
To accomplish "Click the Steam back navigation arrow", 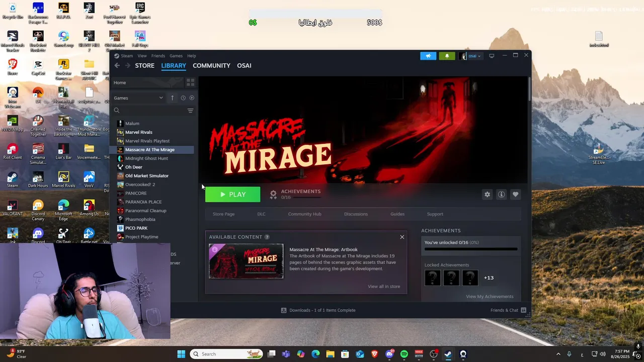I will click(x=117, y=65).
